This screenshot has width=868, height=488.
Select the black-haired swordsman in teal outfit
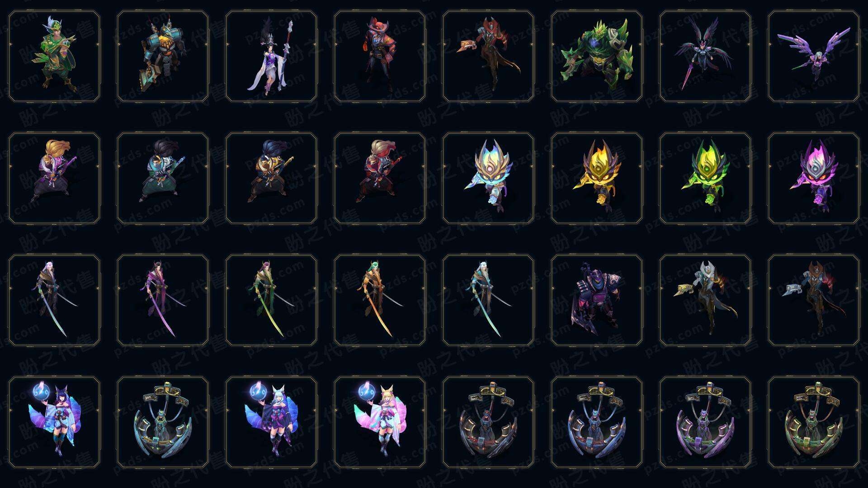click(163, 178)
